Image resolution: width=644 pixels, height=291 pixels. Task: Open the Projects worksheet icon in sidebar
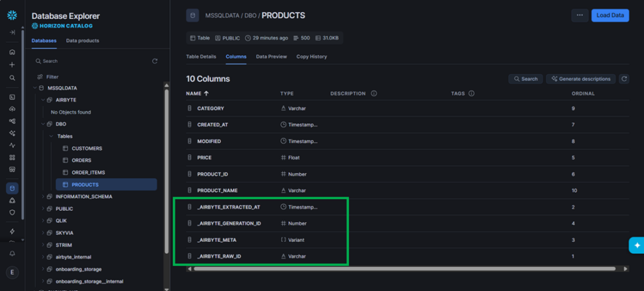12,97
